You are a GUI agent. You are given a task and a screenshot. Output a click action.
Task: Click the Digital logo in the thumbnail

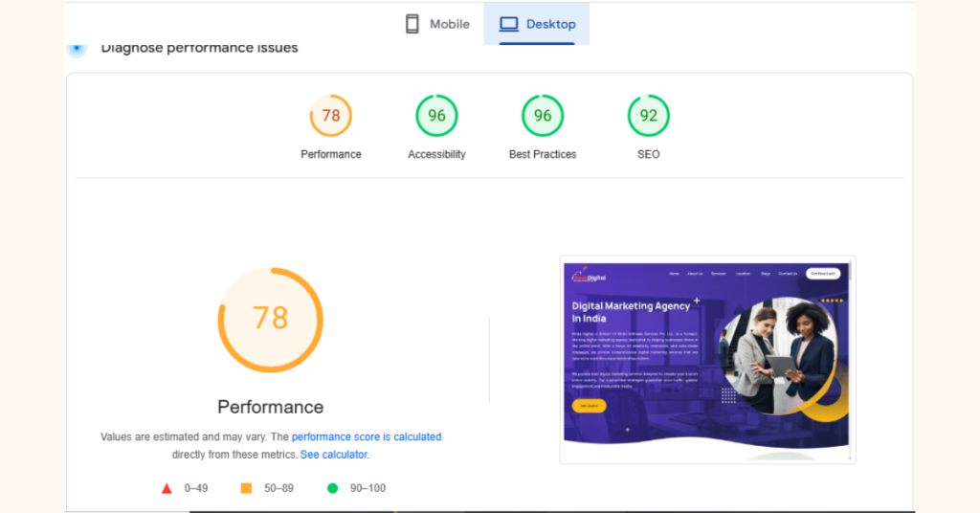click(589, 276)
